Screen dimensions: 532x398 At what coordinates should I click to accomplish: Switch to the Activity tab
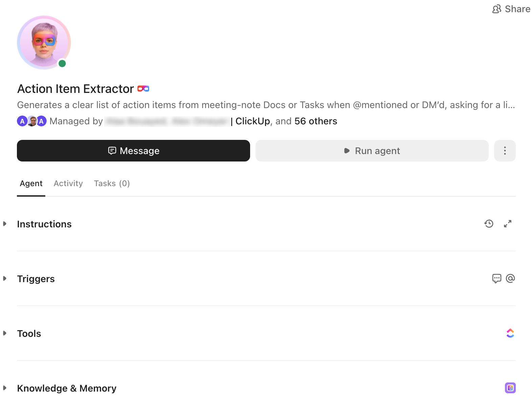tap(68, 183)
